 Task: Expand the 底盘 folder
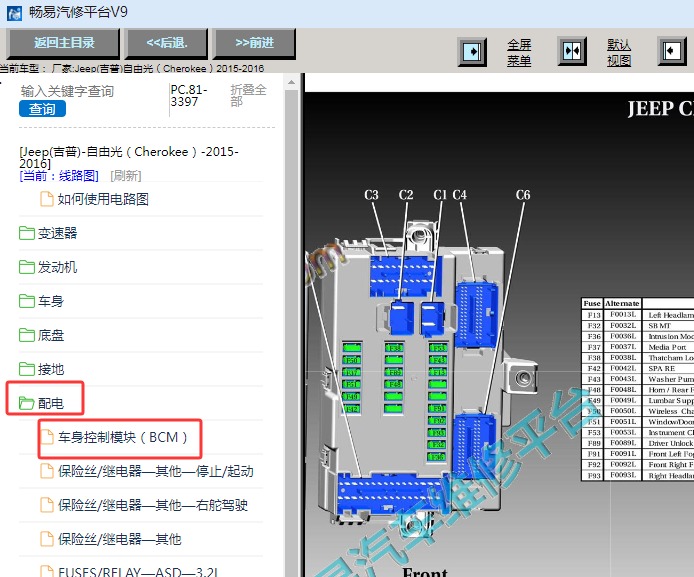pos(50,335)
